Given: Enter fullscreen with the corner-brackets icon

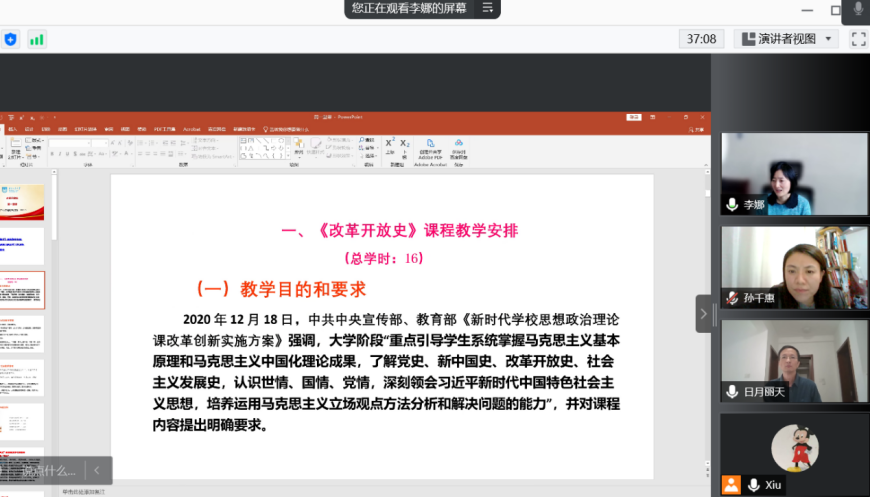Looking at the screenshot, I should coord(857,39).
